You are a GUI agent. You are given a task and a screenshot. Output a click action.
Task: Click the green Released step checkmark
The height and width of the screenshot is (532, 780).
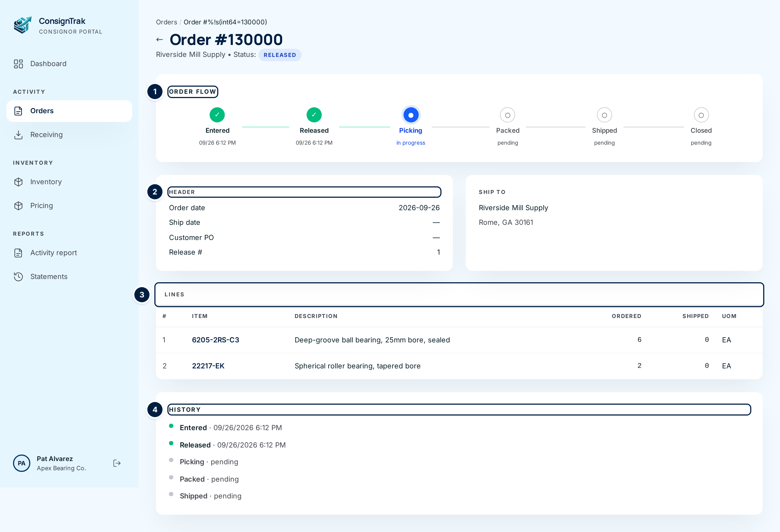coord(314,115)
